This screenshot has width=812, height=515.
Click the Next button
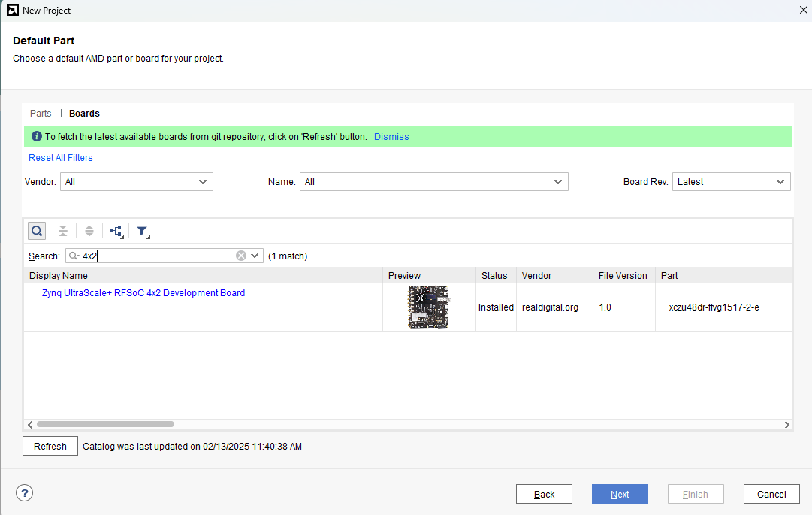[620, 494]
